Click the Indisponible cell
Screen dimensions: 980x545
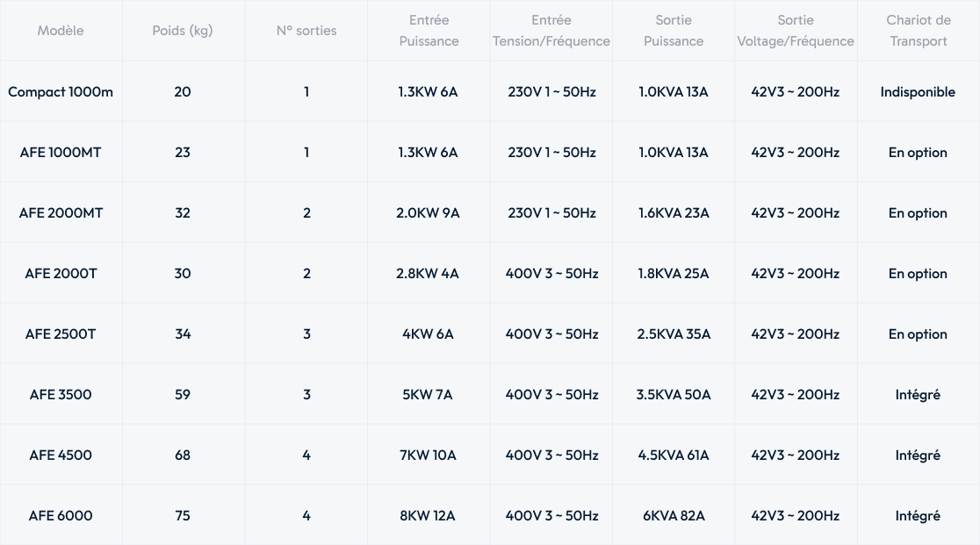point(919,92)
